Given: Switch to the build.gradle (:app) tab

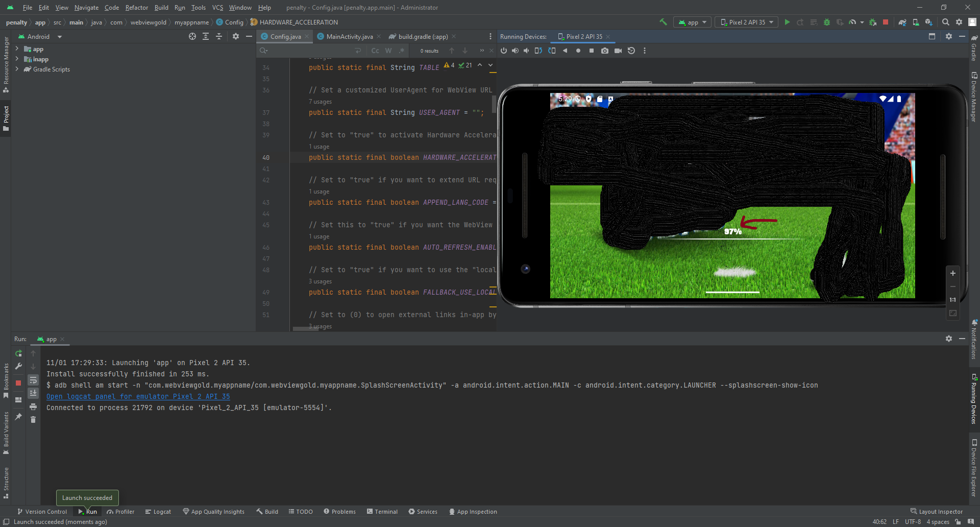Looking at the screenshot, I should (x=423, y=36).
